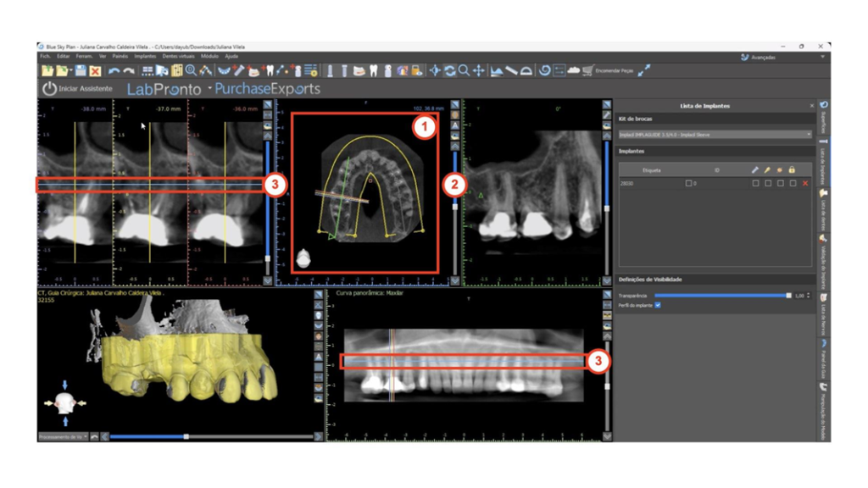Select the magnifier zoom tool in toolbar
Viewport: 868px width, 488px height.
[x=464, y=72]
